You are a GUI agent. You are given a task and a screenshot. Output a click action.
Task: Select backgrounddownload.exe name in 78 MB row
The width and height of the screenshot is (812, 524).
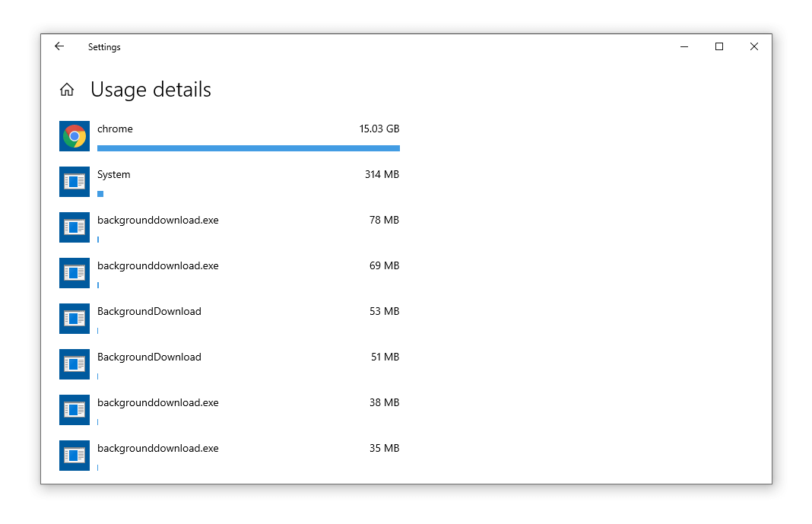[158, 221]
